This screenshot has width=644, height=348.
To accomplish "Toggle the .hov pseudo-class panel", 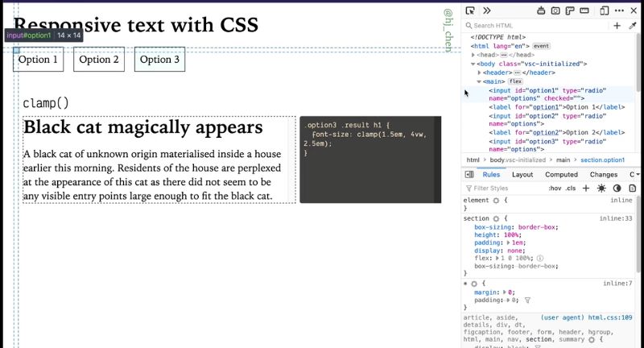I will click(555, 188).
